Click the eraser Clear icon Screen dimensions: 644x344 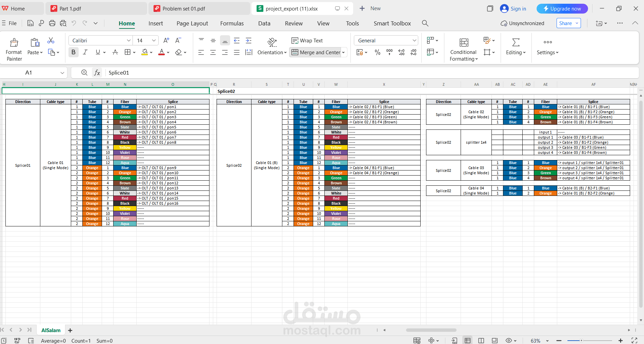tap(179, 52)
